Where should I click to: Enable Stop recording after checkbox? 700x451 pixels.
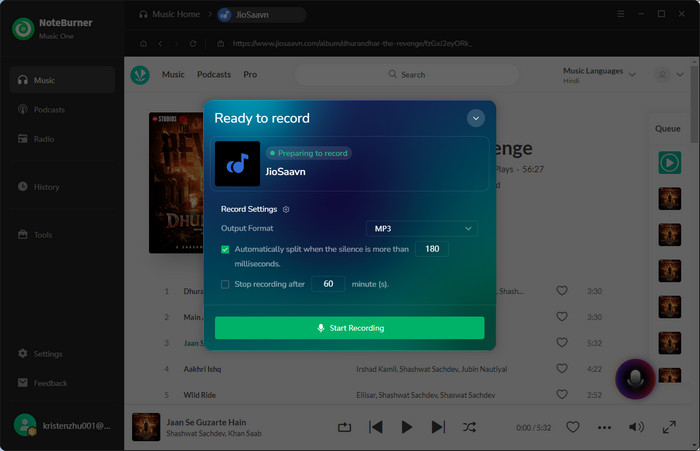(225, 284)
